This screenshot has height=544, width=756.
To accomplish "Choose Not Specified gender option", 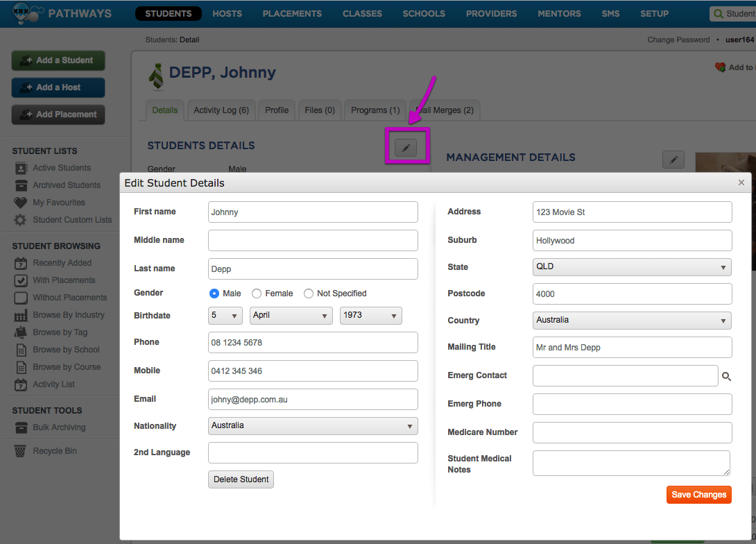I will (309, 294).
